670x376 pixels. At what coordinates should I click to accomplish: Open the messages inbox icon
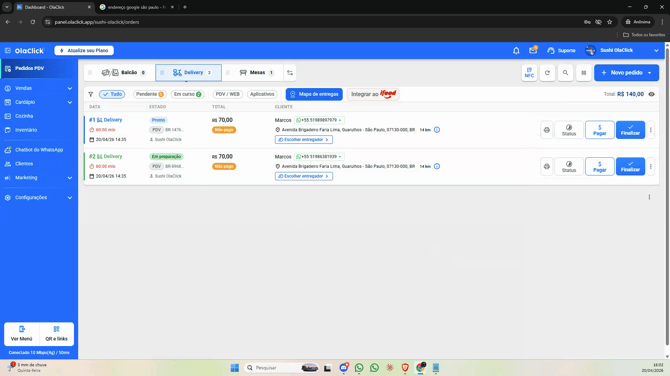[x=533, y=50]
